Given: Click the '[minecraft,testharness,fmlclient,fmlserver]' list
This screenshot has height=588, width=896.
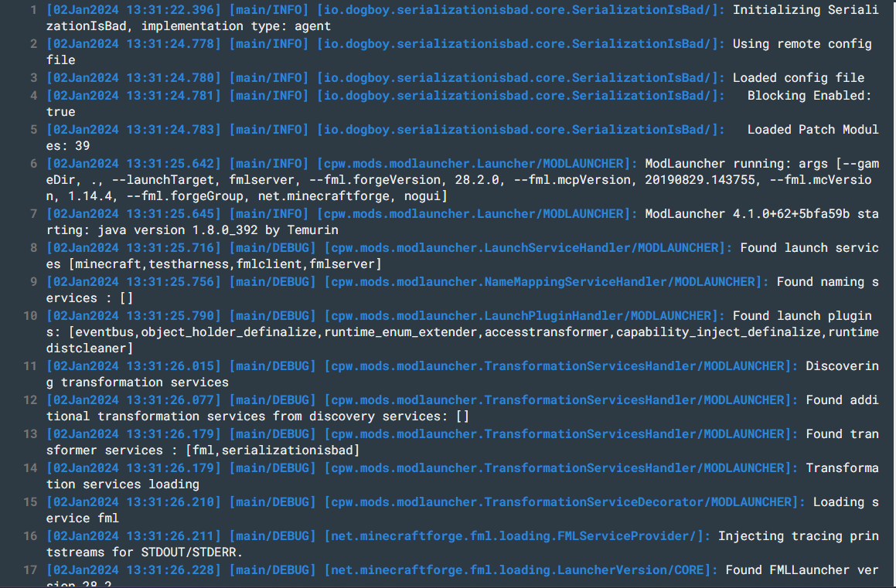Looking at the screenshot, I should [x=225, y=263].
